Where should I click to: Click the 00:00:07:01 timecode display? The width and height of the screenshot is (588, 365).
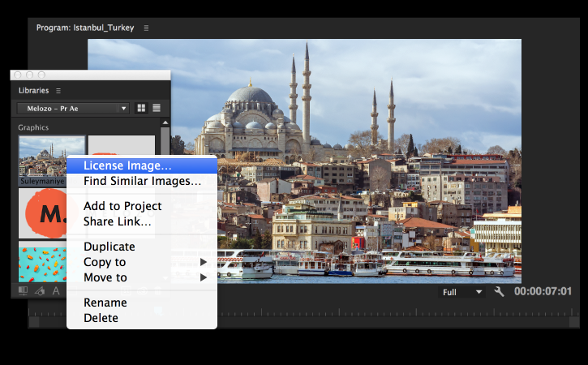[543, 291]
